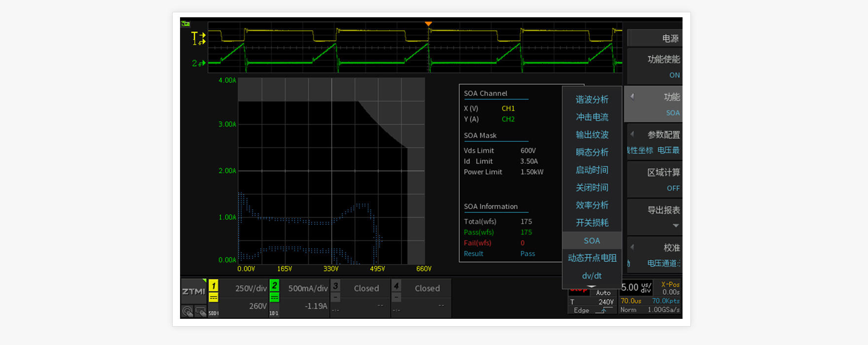868x345 pixels.
Task: Click the ZTMI logo button
Action: 193,291
